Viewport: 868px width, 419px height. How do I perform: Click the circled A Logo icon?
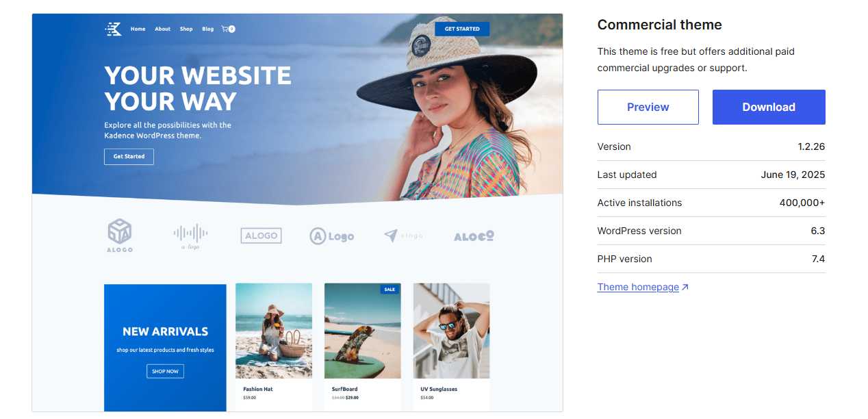point(332,236)
